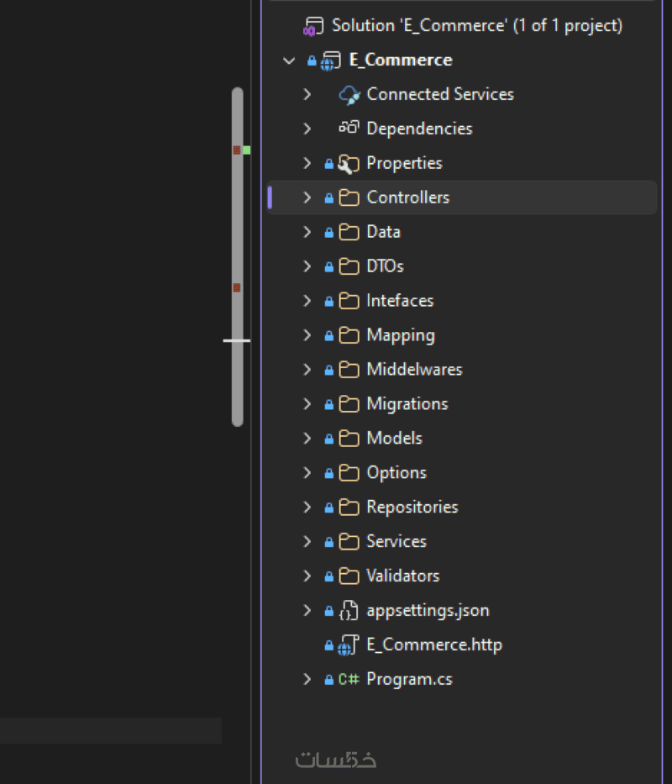
Task: Collapse the E_Commerce project node
Action: pos(289,61)
